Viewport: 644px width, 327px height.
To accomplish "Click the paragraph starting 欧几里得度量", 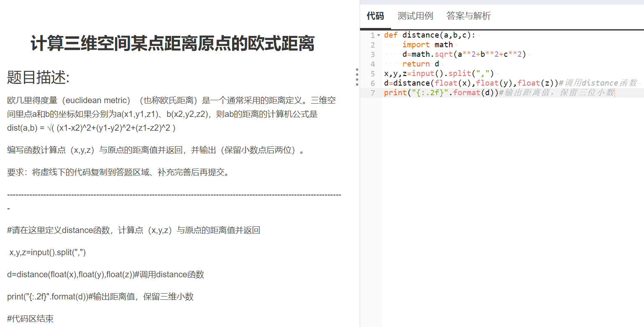I will (171, 114).
